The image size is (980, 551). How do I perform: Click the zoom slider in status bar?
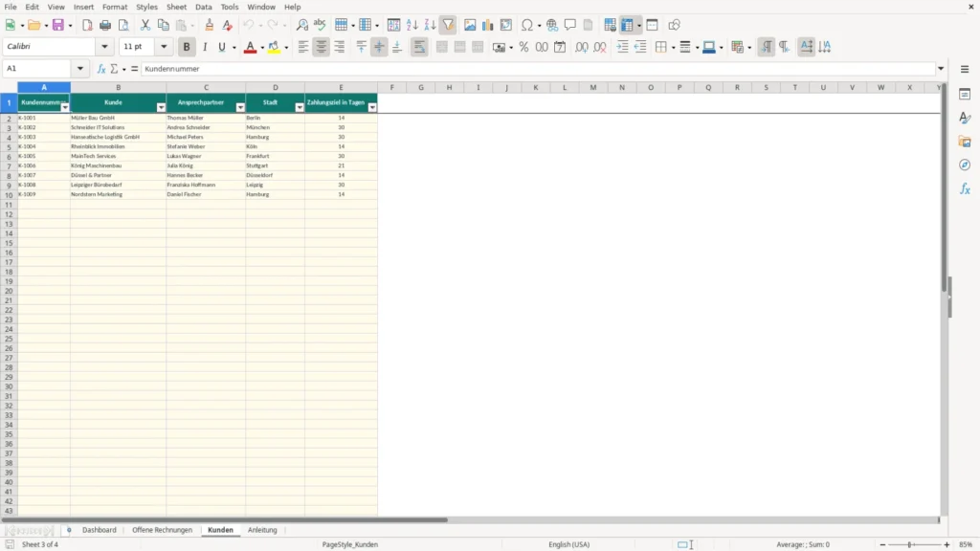(914, 544)
